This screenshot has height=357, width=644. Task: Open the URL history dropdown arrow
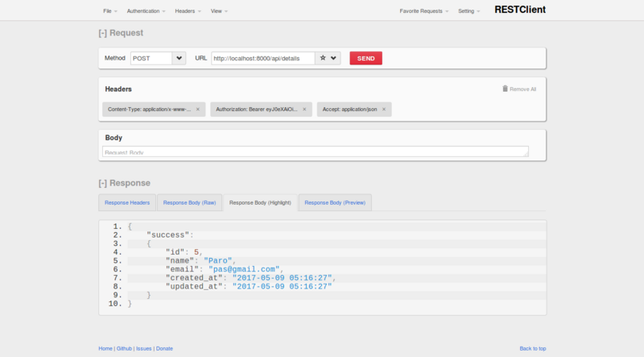tap(333, 58)
